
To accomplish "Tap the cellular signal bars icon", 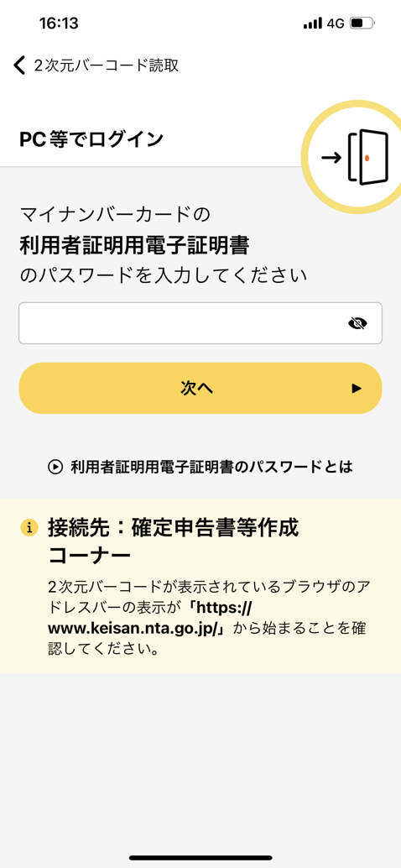I will pyautogui.click(x=313, y=24).
